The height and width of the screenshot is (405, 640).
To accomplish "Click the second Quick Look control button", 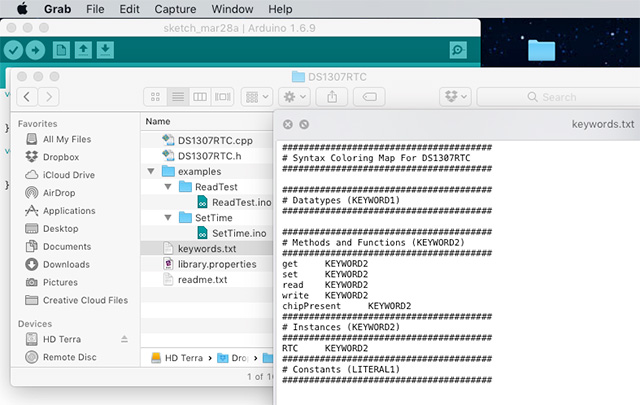I will [x=304, y=125].
